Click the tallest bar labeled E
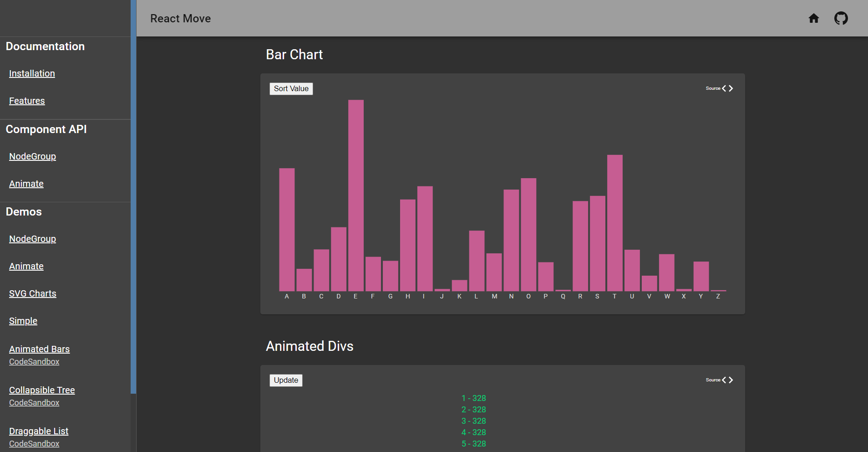The image size is (868, 452). point(356,195)
